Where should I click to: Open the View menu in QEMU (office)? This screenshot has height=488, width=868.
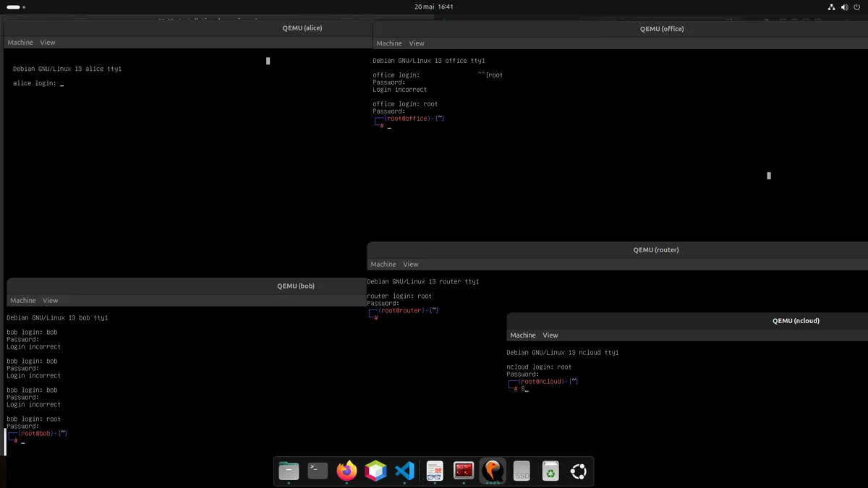tap(417, 43)
